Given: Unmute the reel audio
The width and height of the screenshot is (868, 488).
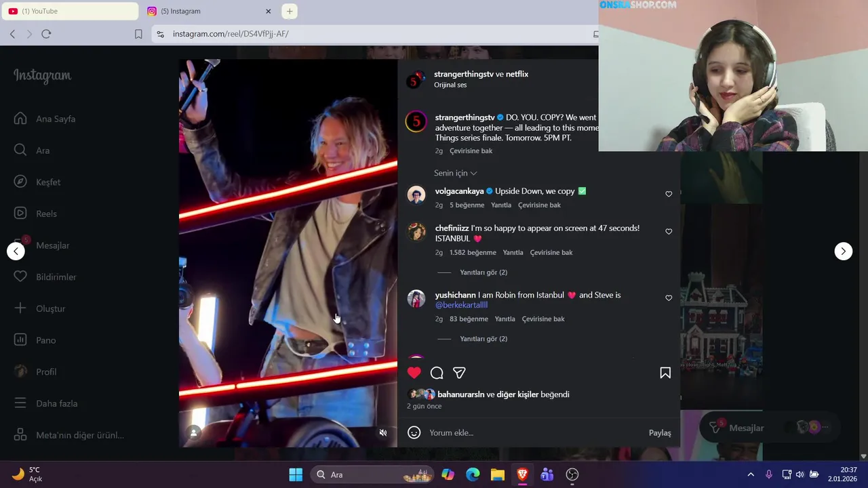Looking at the screenshot, I should pyautogui.click(x=383, y=432).
